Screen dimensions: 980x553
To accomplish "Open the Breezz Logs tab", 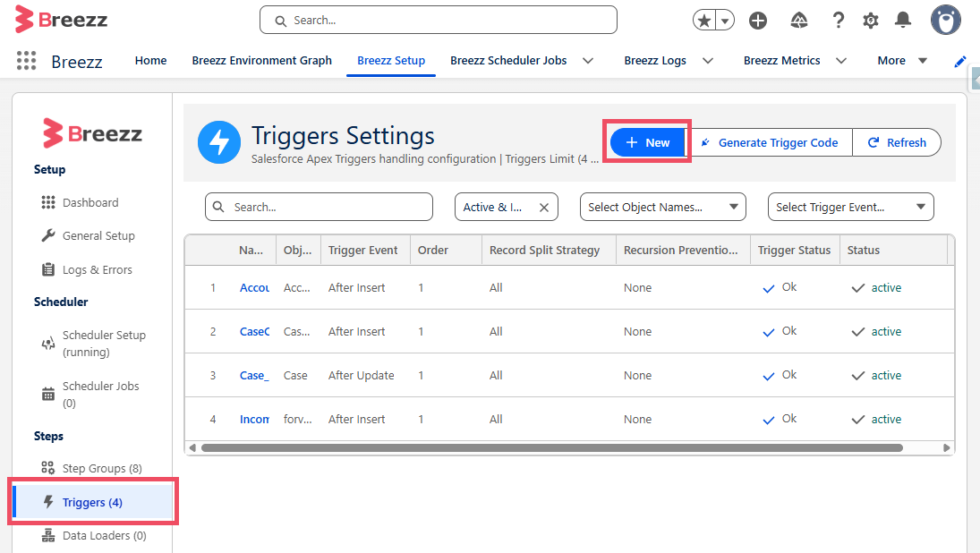I will pos(655,61).
